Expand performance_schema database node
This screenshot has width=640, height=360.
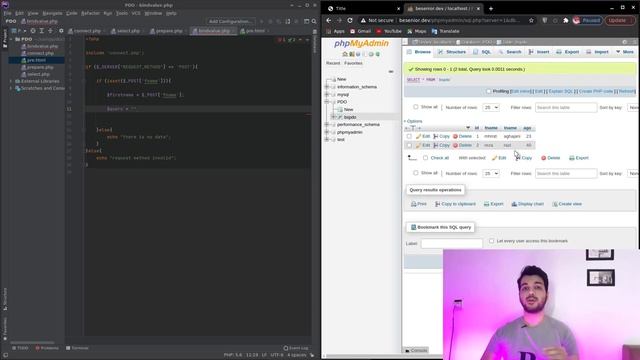(327, 124)
